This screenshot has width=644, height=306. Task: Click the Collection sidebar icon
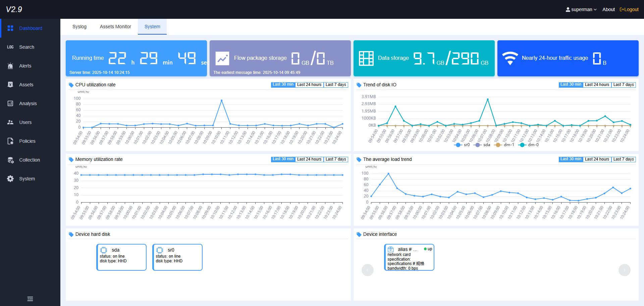pyautogui.click(x=10, y=160)
